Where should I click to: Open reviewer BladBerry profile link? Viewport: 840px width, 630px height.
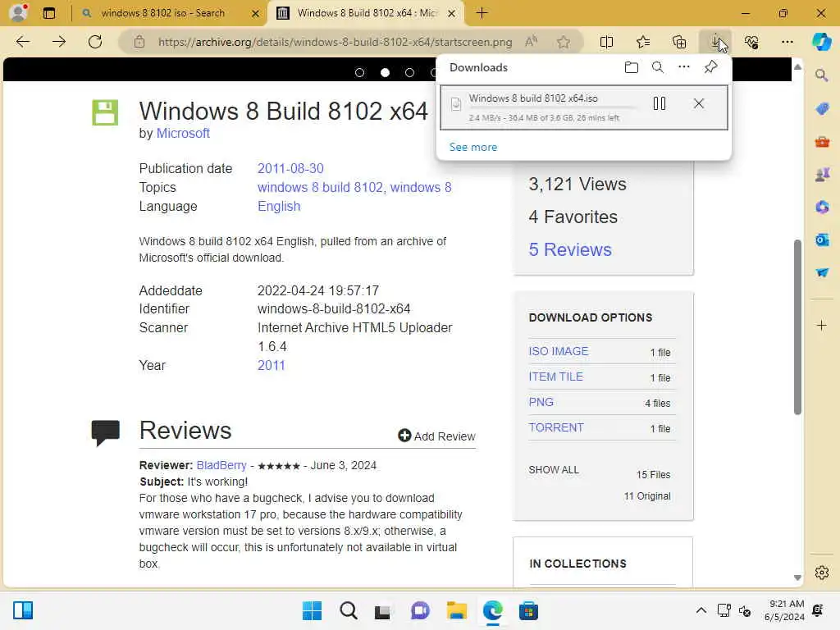click(x=221, y=465)
